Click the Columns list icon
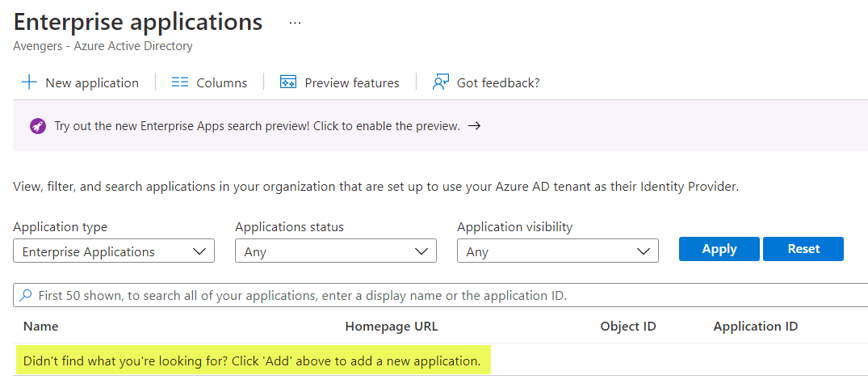The width and height of the screenshot is (868, 388). pos(180,82)
